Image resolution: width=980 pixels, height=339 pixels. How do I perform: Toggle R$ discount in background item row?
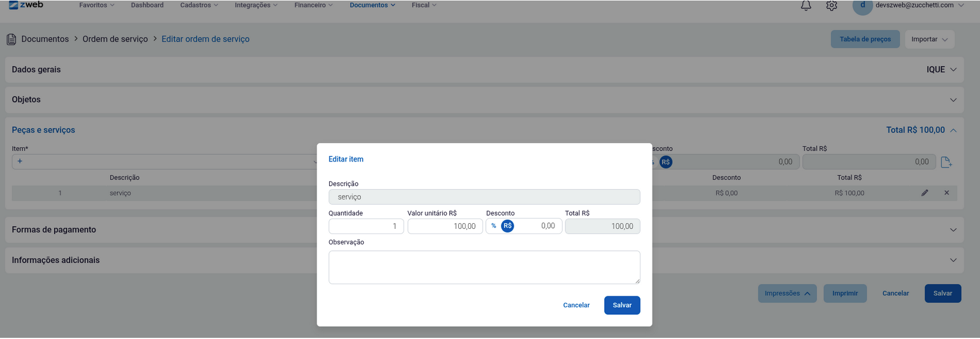click(666, 162)
